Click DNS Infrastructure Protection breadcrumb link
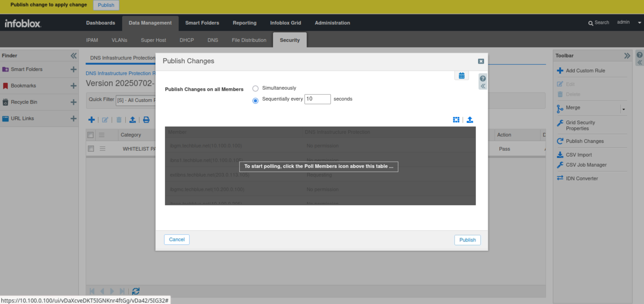This screenshot has height=304, width=644. pos(121,73)
